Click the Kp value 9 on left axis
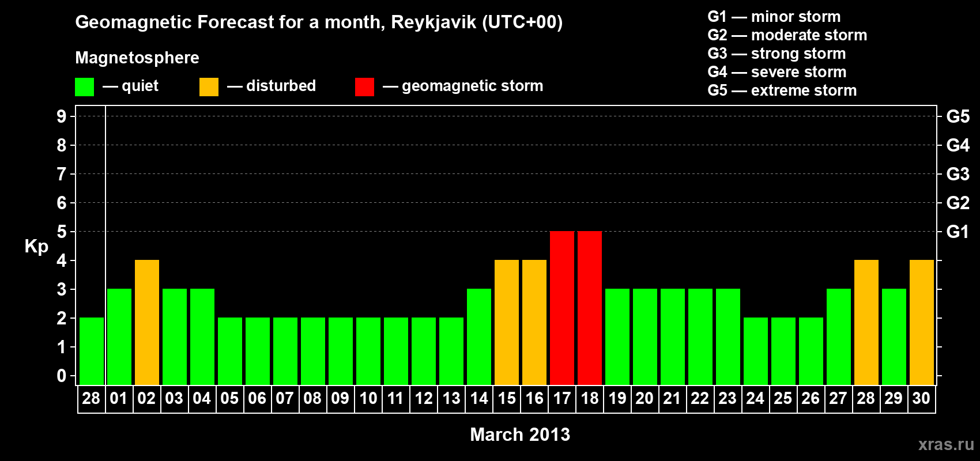The width and height of the screenshot is (980, 461). (x=62, y=116)
